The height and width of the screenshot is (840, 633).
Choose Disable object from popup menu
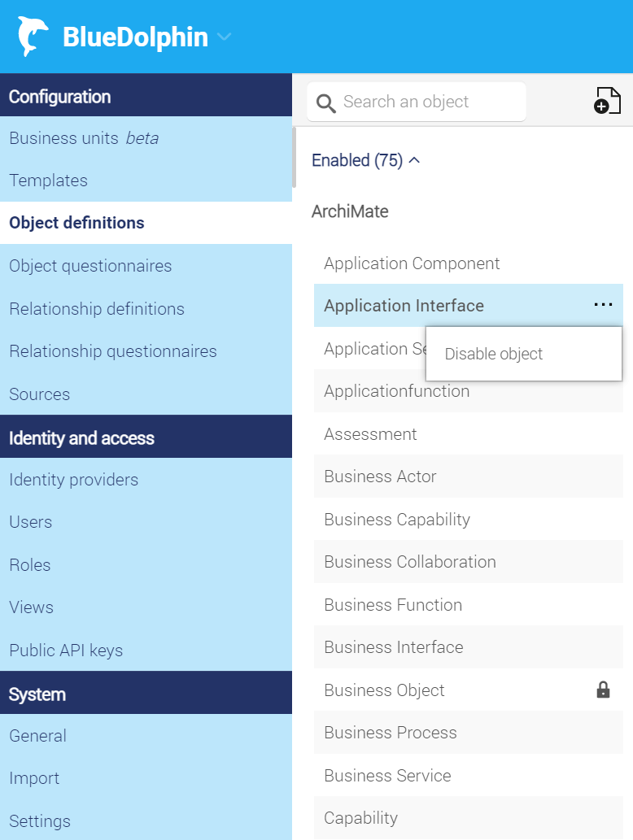(524, 354)
